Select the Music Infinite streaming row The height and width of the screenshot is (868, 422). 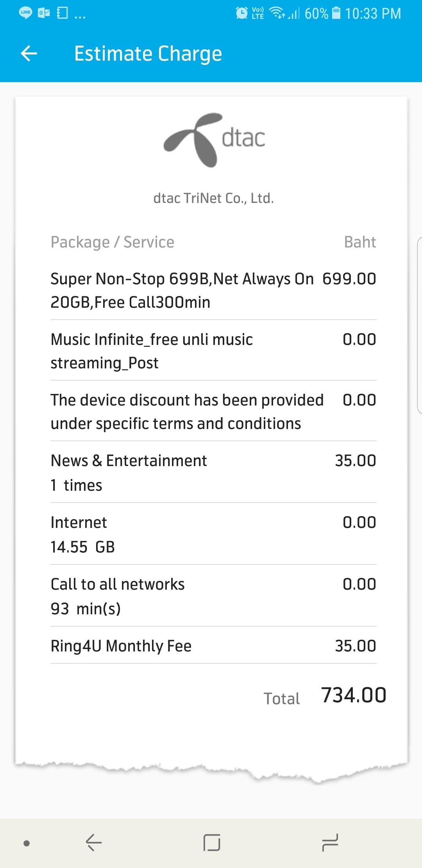[213, 351]
